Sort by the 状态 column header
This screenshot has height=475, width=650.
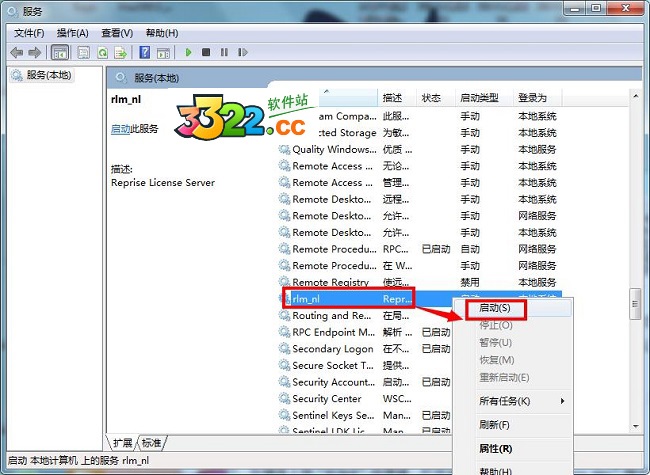(x=435, y=98)
